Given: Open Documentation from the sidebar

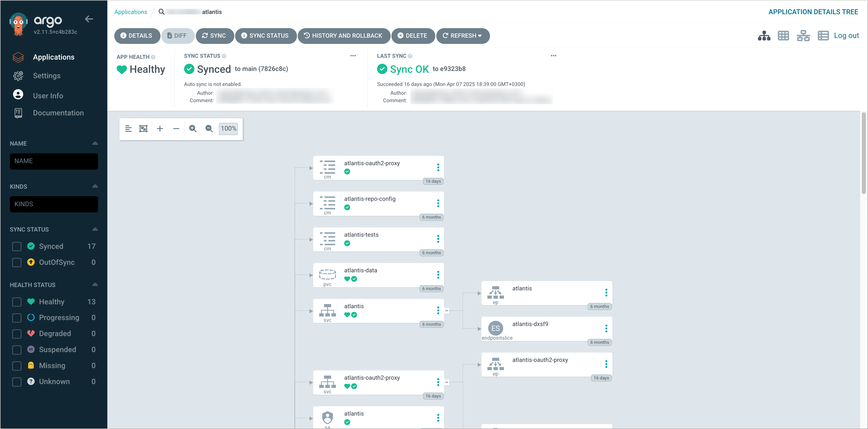Looking at the screenshot, I should (x=58, y=113).
